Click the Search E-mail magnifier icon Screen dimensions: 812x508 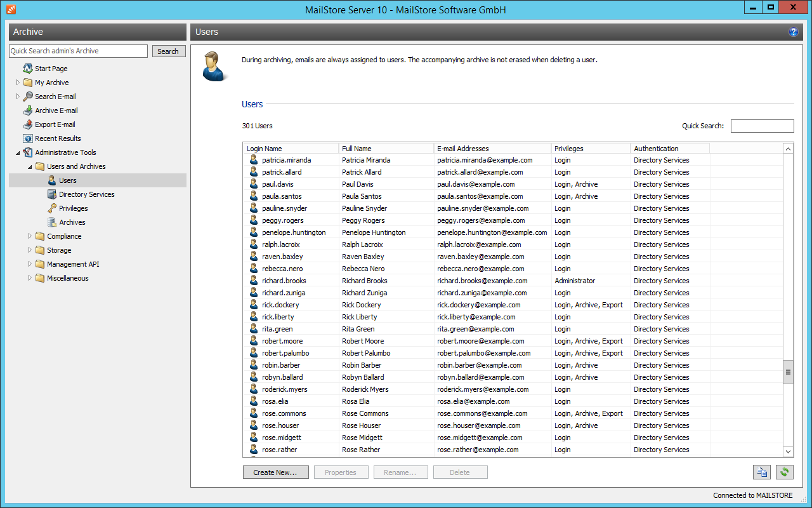[x=28, y=97]
